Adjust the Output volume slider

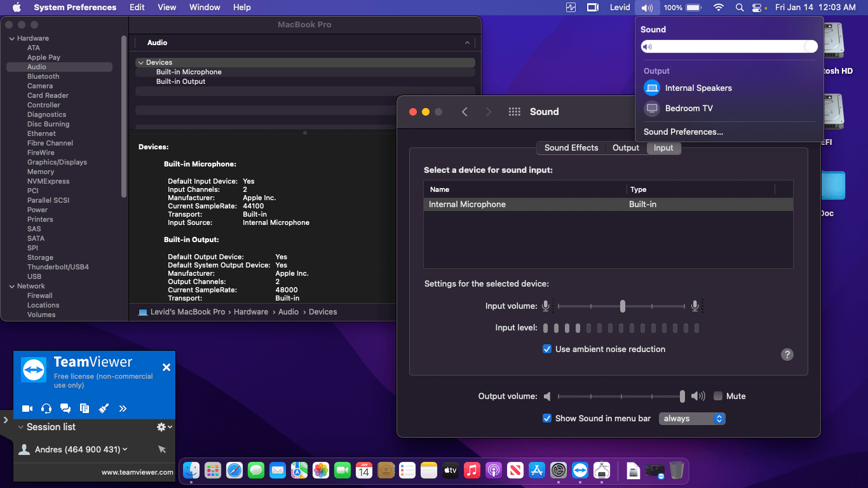pos(620,396)
